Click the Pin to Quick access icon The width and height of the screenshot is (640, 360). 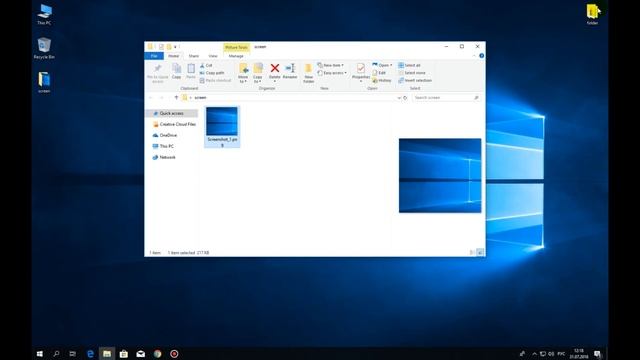coord(158,73)
